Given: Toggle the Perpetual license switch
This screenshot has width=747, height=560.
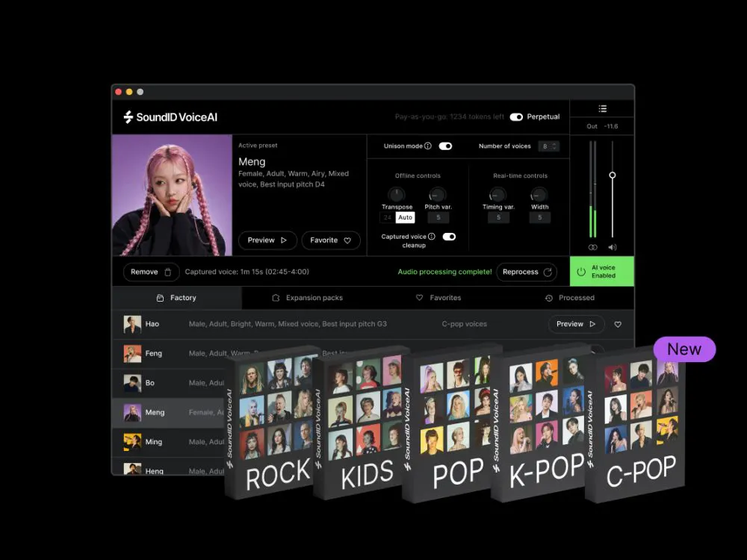Looking at the screenshot, I should pos(516,117).
